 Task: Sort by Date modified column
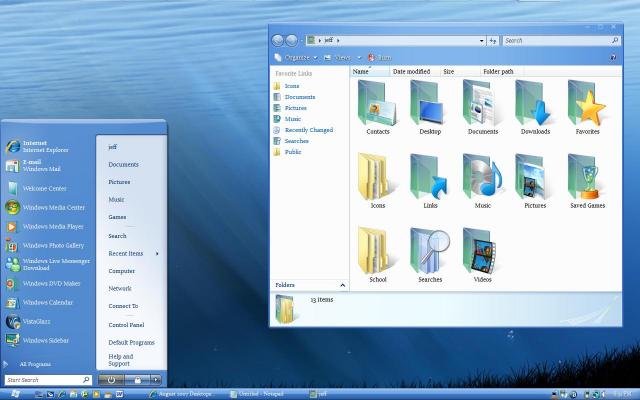(x=415, y=71)
